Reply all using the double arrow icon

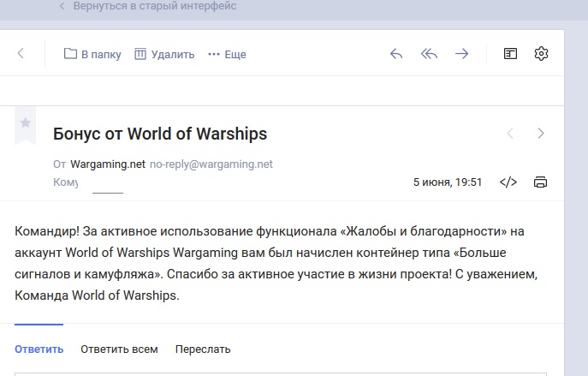click(429, 54)
